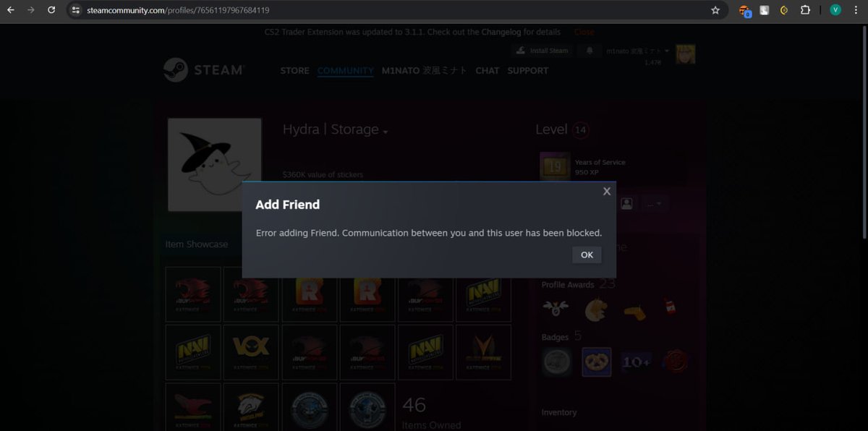Click the '$360K value of stickers' text

point(323,174)
